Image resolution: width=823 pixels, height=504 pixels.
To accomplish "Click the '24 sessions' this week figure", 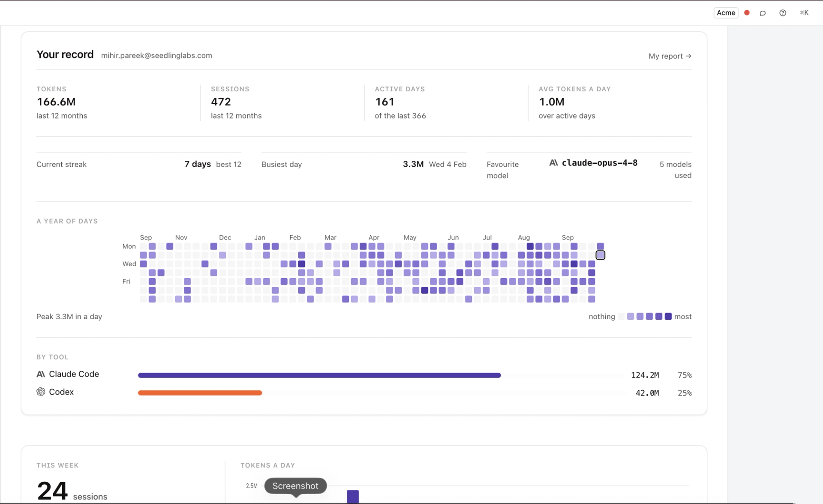I will pyautogui.click(x=72, y=491).
